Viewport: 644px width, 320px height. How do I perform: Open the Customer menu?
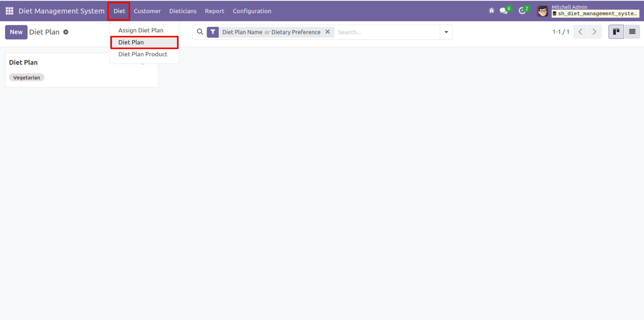click(147, 11)
